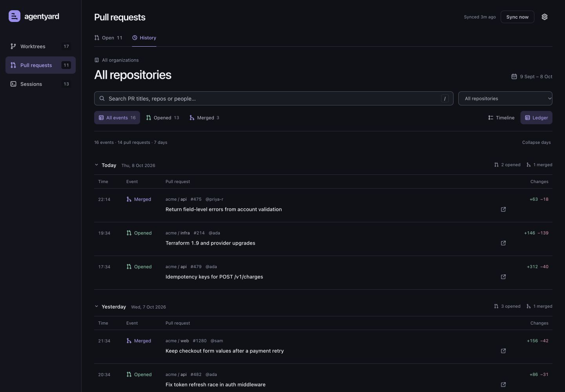Screen dimensions: 565x392
Task: Open PR 'Idempotency keys for POST /v1/charges'
Action: click(x=214, y=277)
